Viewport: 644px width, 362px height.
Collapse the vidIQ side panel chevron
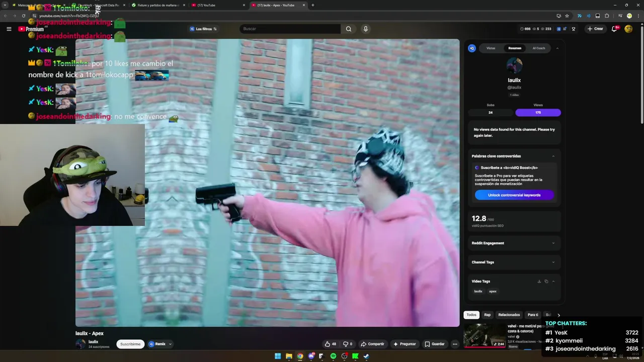[557, 48]
